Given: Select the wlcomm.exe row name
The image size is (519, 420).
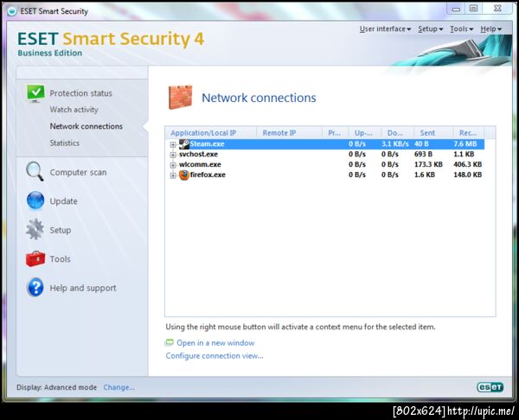Looking at the screenshot, I should [x=200, y=164].
